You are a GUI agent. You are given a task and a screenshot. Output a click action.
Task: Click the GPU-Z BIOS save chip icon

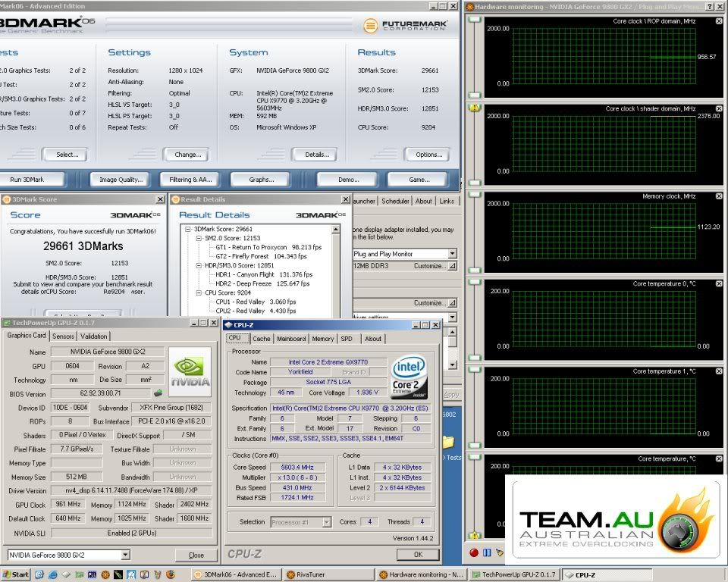pyautogui.click(x=158, y=393)
